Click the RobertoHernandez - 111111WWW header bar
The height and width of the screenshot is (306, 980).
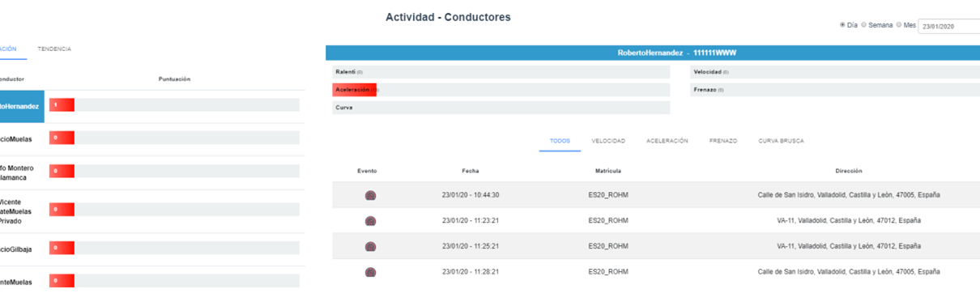(x=653, y=53)
